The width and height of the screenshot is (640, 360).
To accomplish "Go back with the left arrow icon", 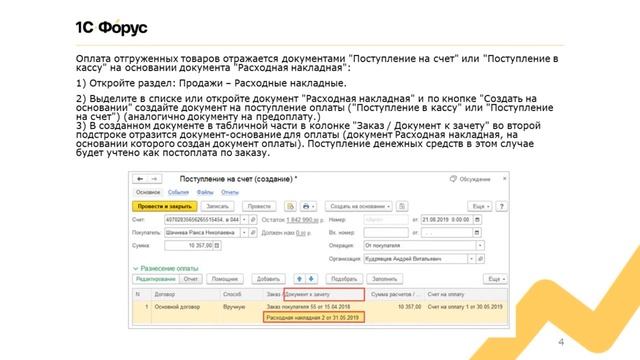I will [x=140, y=179].
